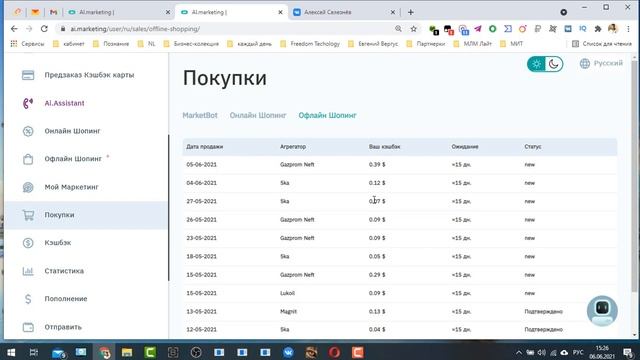Click the Пополнение dollar sign icon

tap(28, 299)
